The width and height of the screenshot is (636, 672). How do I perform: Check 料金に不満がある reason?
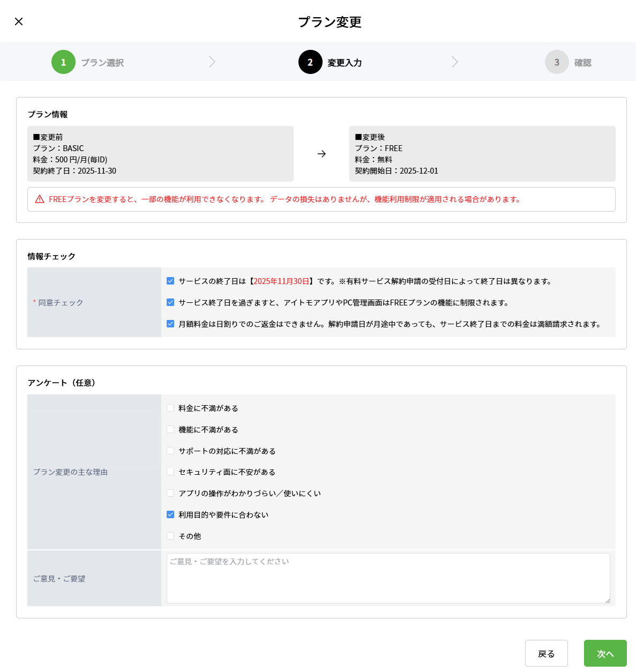coord(170,408)
